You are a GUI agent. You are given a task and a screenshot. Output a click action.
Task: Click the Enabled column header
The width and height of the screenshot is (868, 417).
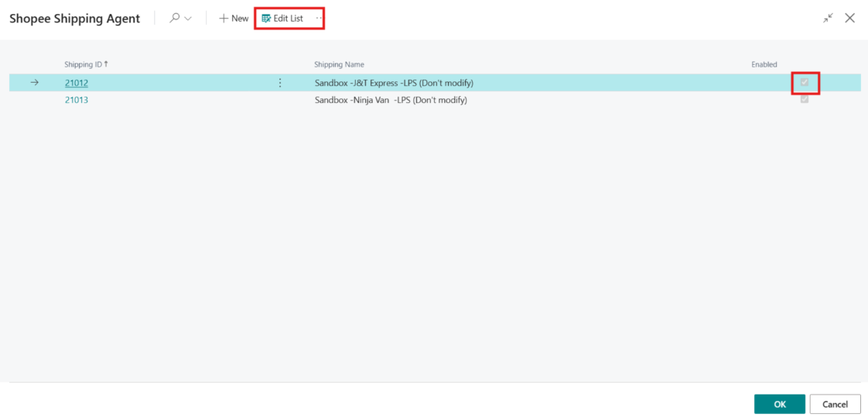coord(764,64)
